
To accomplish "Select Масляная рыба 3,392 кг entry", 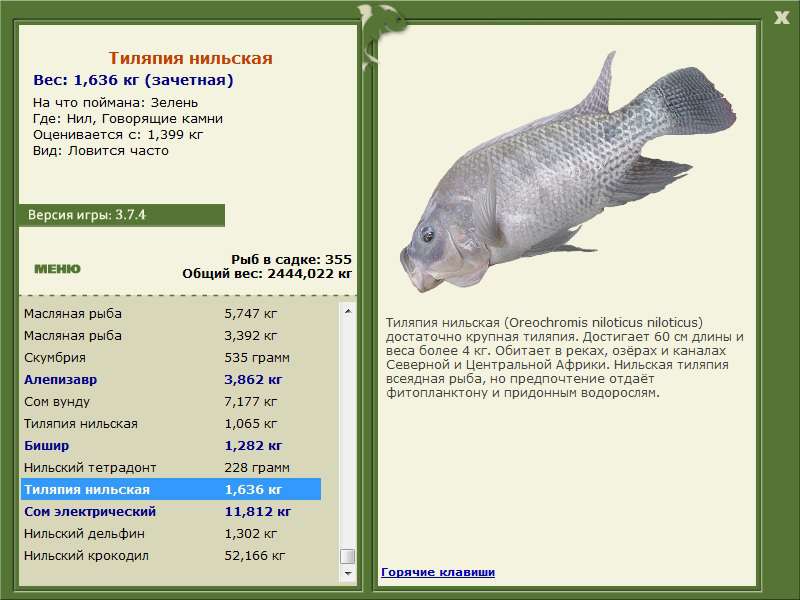I will (170, 336).
